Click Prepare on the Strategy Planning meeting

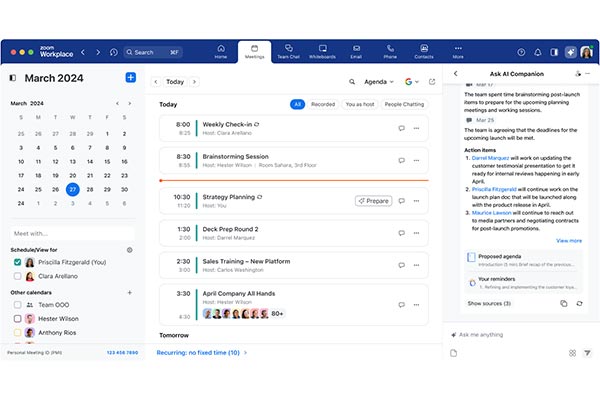pyautogui.click(x=374, y=201)
